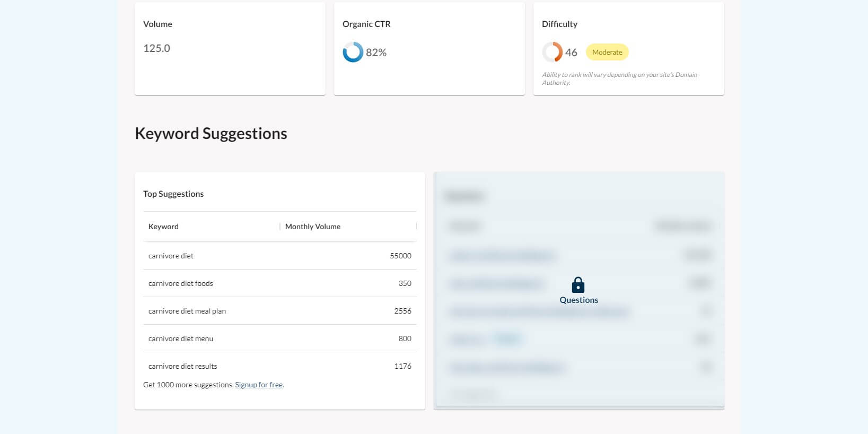Click the Organic CTR card title
The width and height of the screenshot is (868, 434).
366,24
